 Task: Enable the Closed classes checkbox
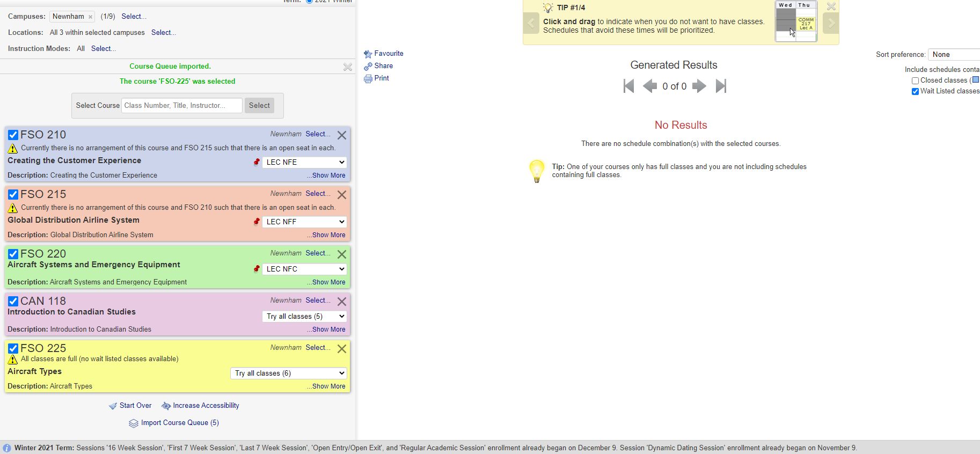pos(915,80)
